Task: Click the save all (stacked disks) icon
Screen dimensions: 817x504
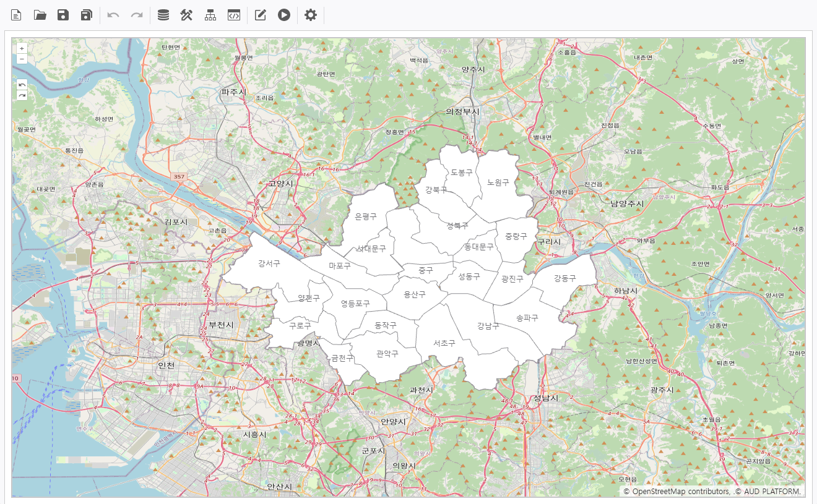Action: [87, 15]
